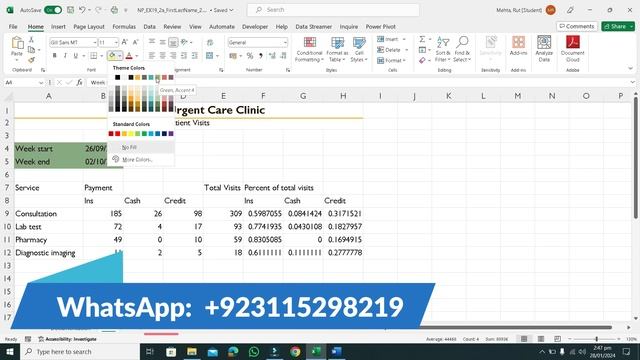Decrease font size with the smaller A icon

136,42
